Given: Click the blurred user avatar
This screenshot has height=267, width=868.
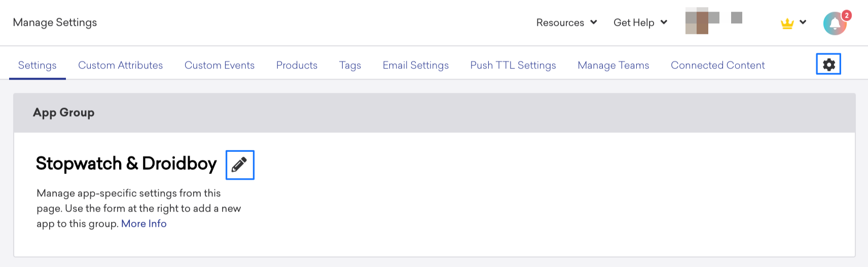Looking at the screenshot, I should tap(702, 21).
